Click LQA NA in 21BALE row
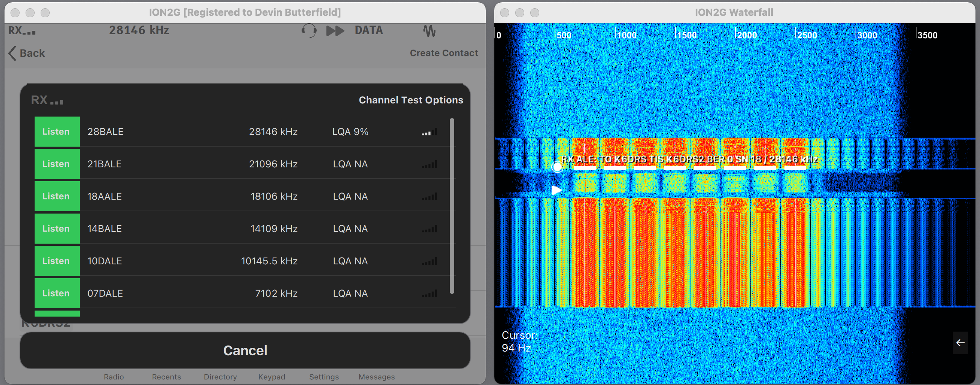980x385 pixels. [350, 164]
